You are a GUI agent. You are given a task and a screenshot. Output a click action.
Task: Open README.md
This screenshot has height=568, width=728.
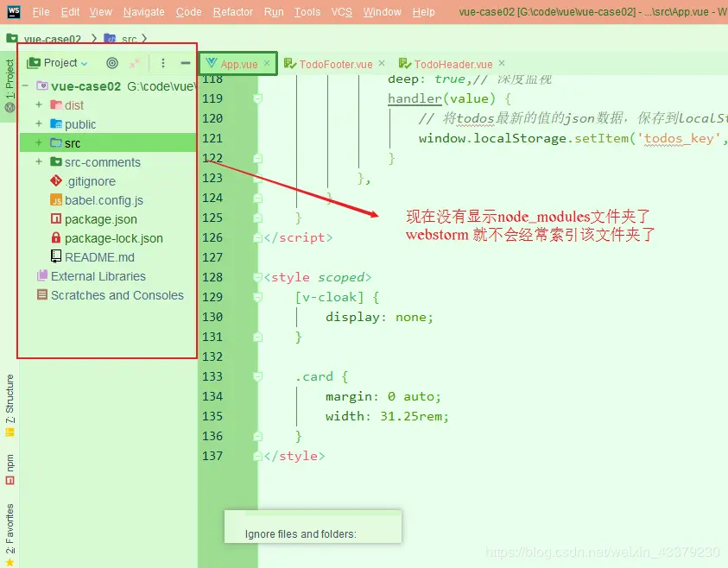[100, 257]
